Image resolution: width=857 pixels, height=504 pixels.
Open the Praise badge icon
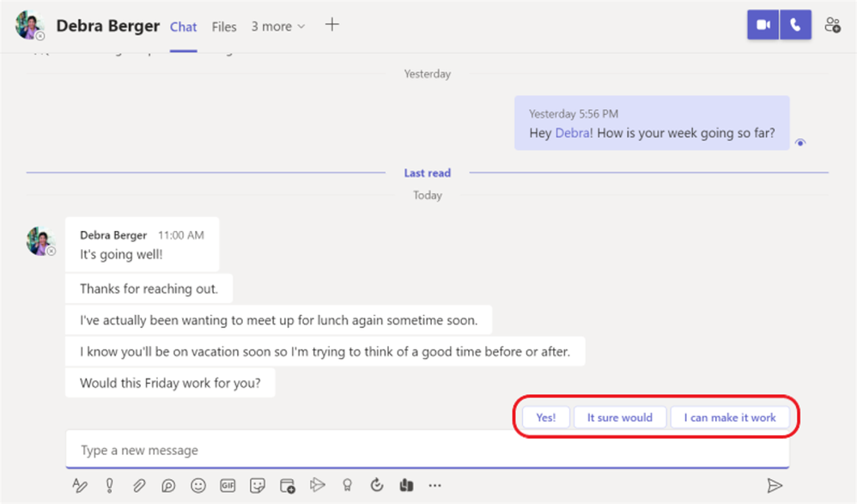[347, 485]
